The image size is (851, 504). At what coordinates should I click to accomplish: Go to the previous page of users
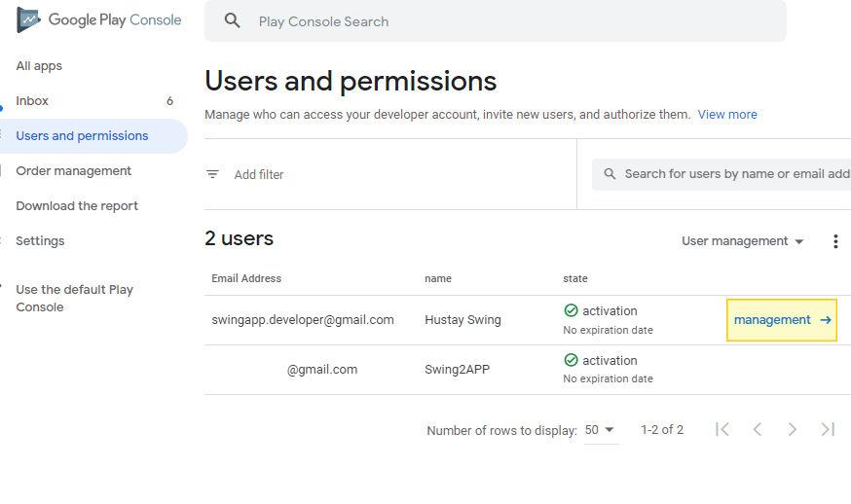(x=758, y=429)
